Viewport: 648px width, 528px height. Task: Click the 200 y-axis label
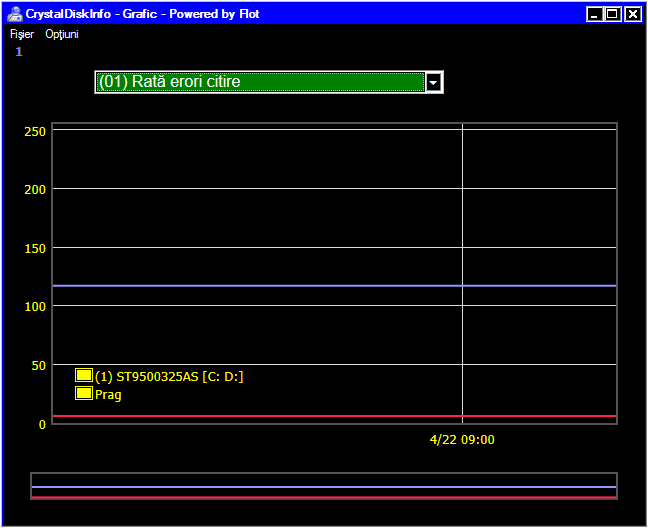coord(35,190)
